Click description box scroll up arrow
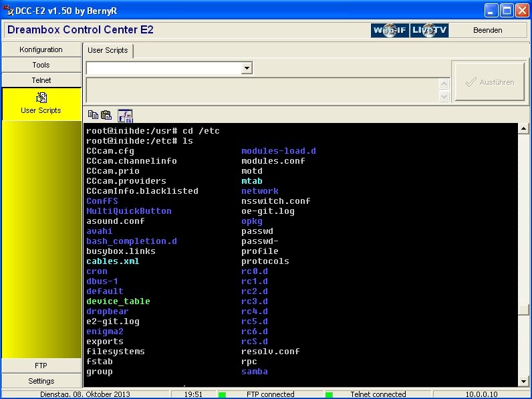Image resolution: width=532 pixels, height=399 pixels. [x=444, y=84]
